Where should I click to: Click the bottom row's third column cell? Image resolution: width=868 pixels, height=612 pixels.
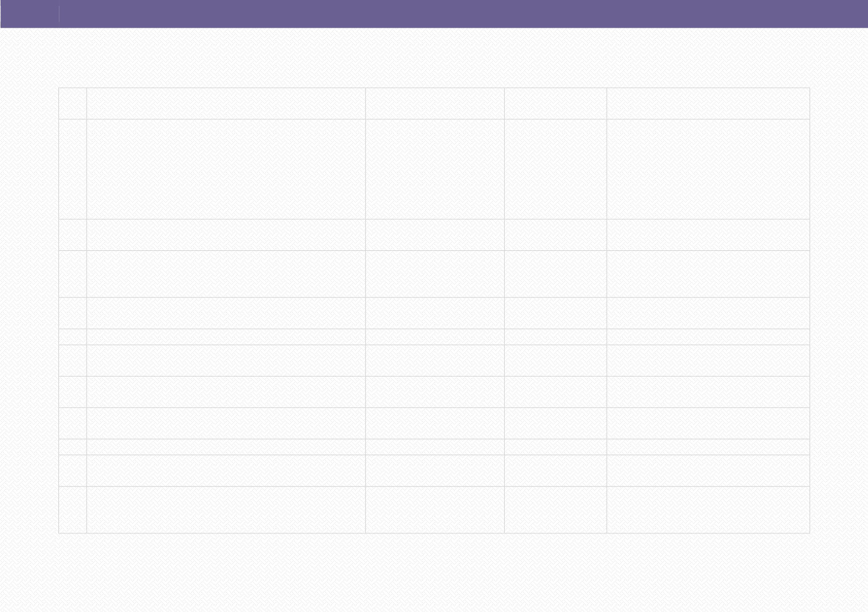tap(435, 510)
